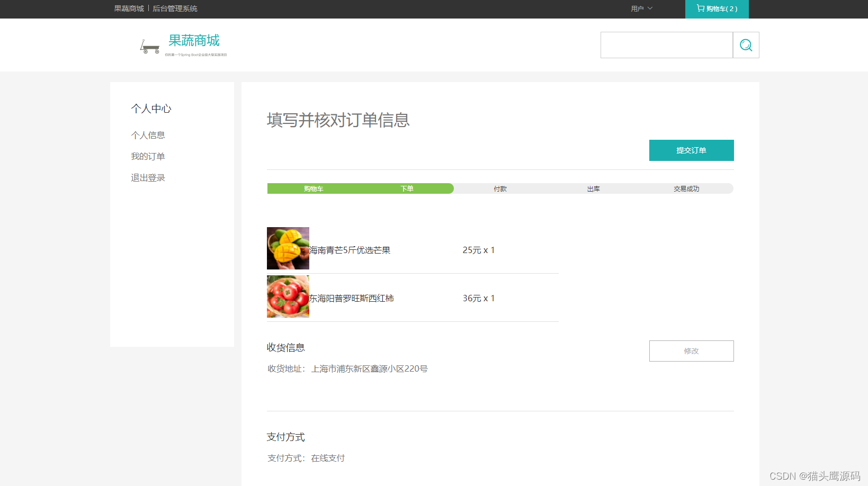Click the 下单 progress step
Screen dimensions: 868x486
[x=407, y=189]
